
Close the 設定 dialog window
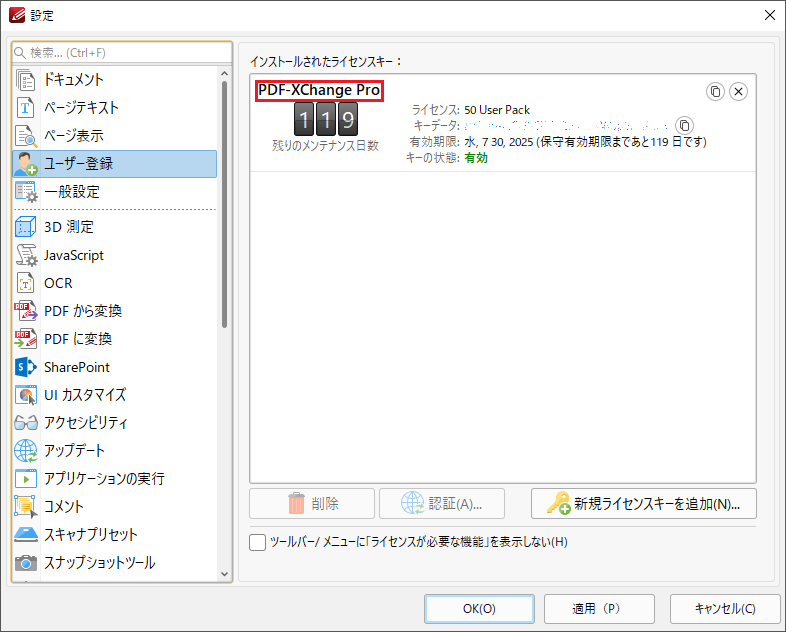coord(770,15)
